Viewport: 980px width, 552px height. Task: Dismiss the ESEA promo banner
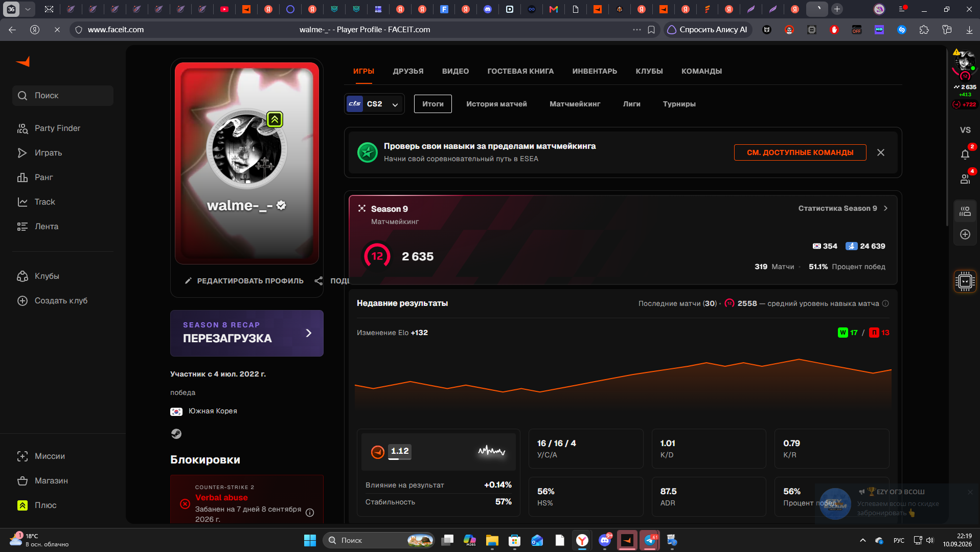point(881,152)
